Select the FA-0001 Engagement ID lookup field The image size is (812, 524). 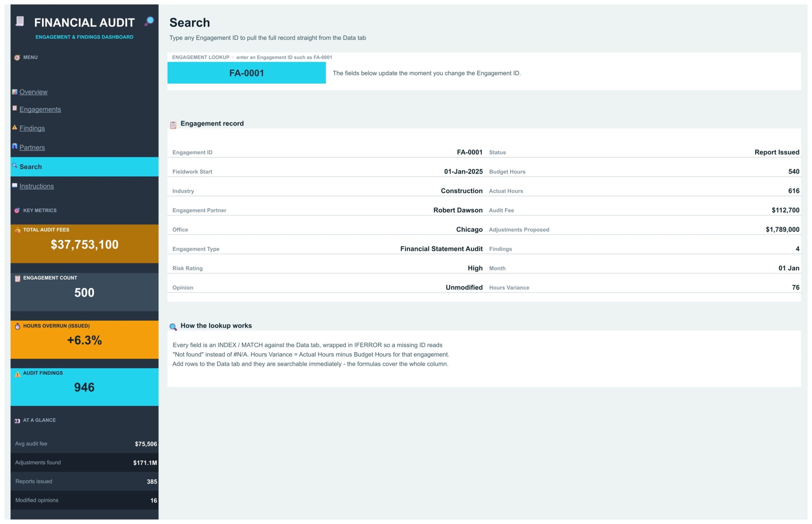246,73
